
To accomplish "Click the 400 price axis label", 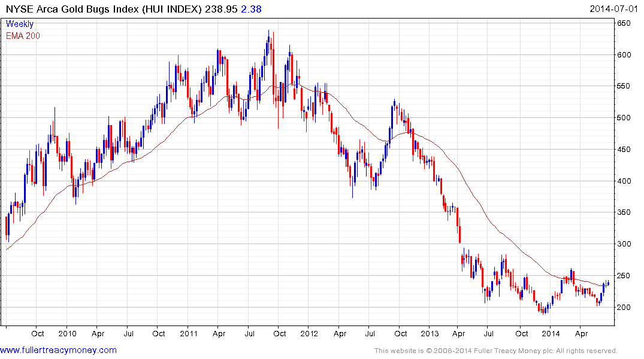I will (x=624, y=181).
